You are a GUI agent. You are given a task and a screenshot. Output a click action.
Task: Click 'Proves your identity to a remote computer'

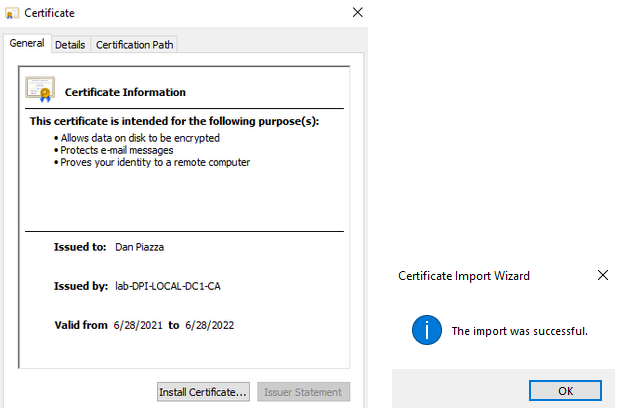coord(155,162)
